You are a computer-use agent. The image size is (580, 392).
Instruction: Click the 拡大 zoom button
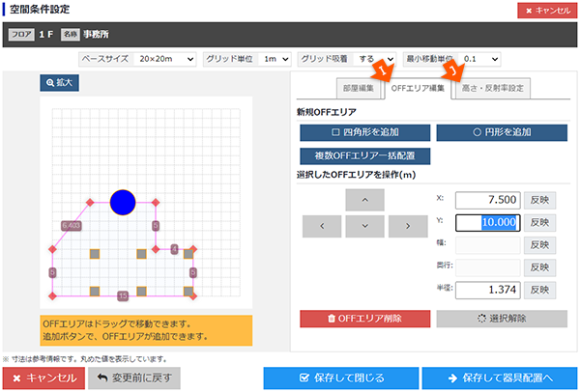(59, 83)
